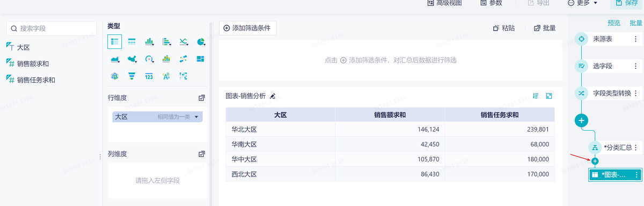Click the 西北大区 table cell
The height and width of the screenshot is (206, 644).
click(x=280, y=174)
